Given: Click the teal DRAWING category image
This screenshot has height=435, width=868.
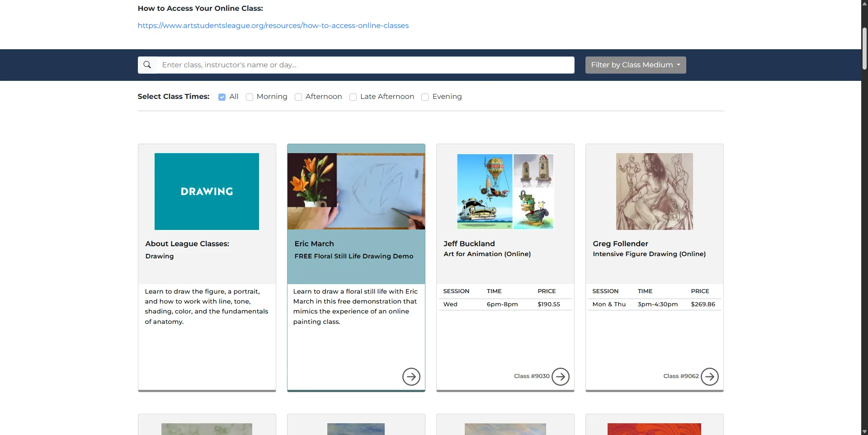Looking at the screenshot, I should (x=207, y=192).
